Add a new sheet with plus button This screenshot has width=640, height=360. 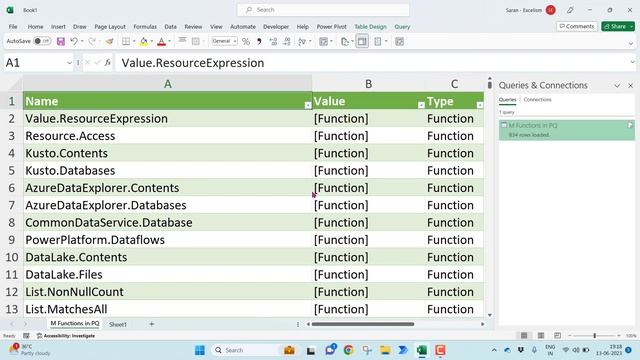pyautogui.click(x=151, y=324)
